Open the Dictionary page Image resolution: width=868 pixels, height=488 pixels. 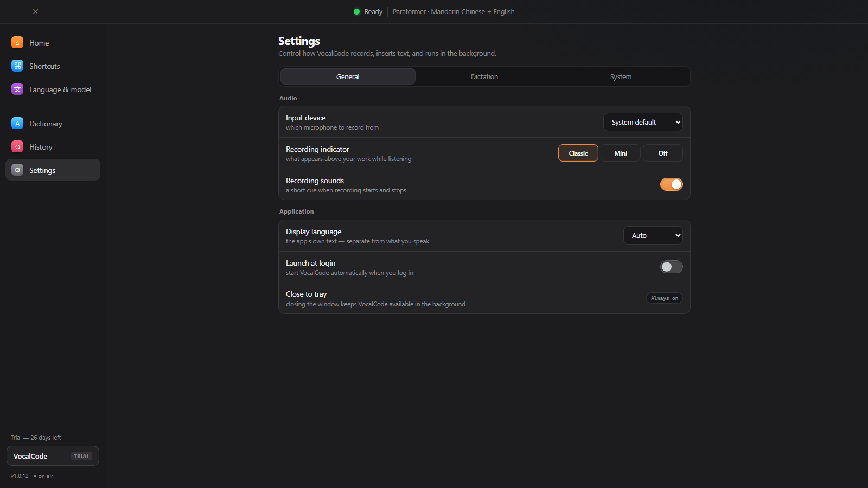click(53, 123)
